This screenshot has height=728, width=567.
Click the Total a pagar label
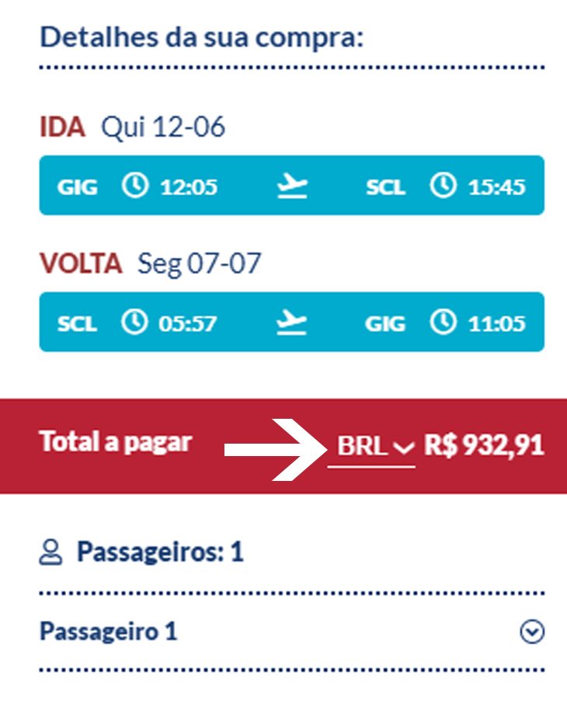click(116, 442)
